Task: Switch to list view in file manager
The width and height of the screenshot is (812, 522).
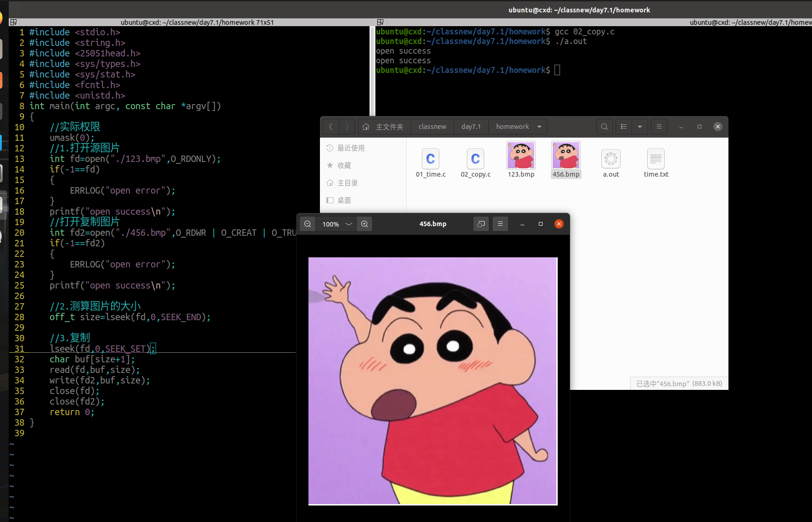Action: point(624,127)
